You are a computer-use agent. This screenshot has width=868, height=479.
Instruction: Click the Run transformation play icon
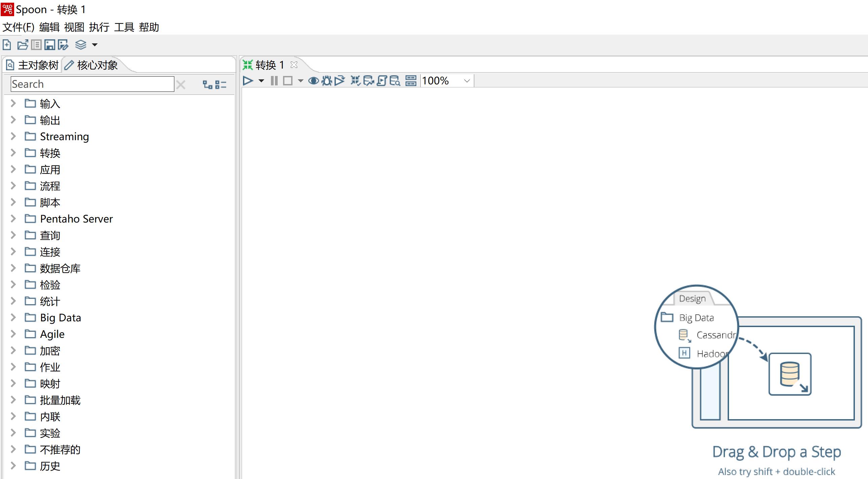point(247,80)
